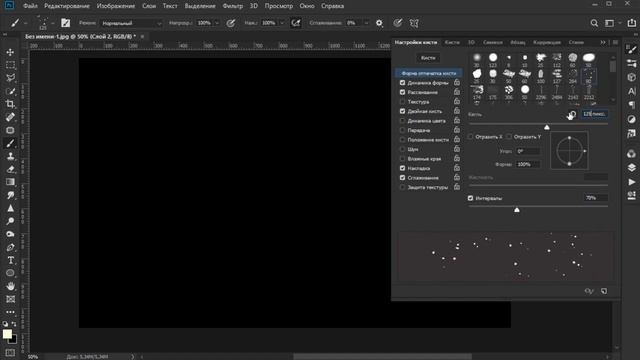Select the Gradient tool
The height and width of the screenshot is (360, 640).
point(10,182)
